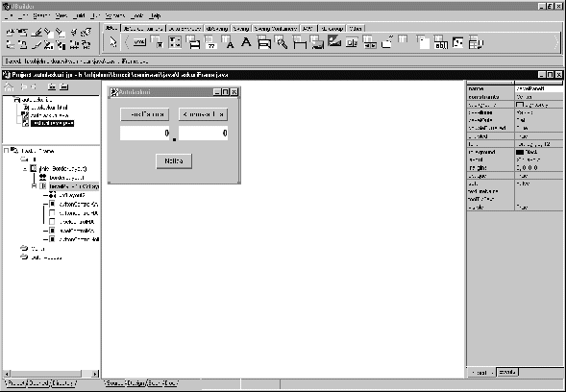Collapse the highlighted panel node in component tree

tap(34, 186)
